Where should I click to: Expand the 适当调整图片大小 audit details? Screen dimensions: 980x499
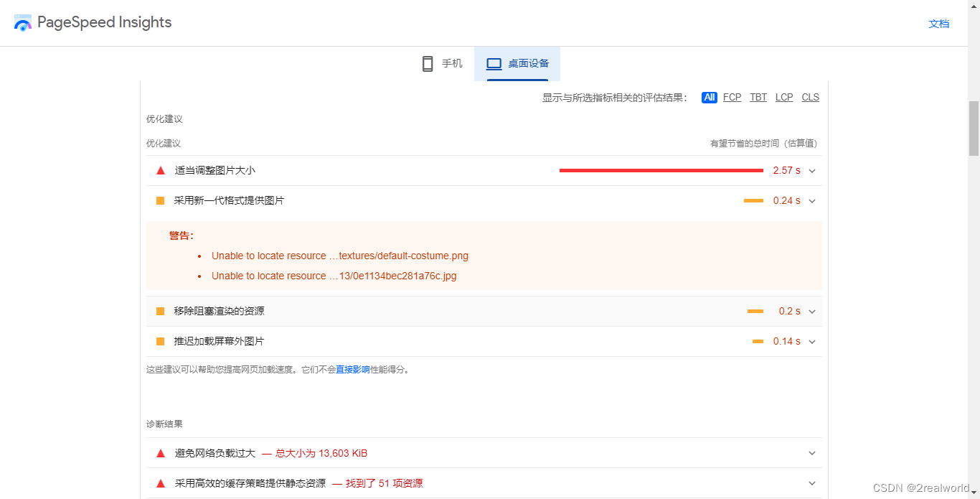click(x=811, y=170)
